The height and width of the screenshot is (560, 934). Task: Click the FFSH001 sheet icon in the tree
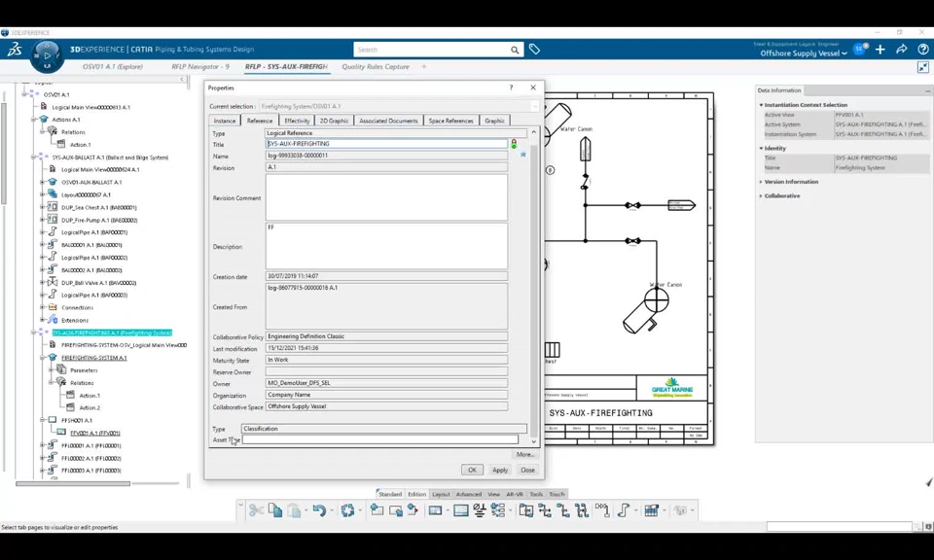[53, 420]
